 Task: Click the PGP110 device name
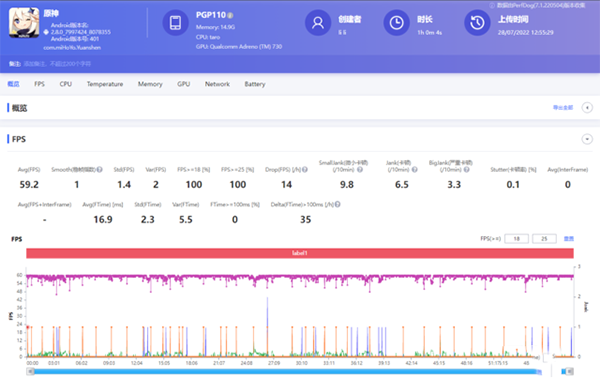click(x=211, y=15)
